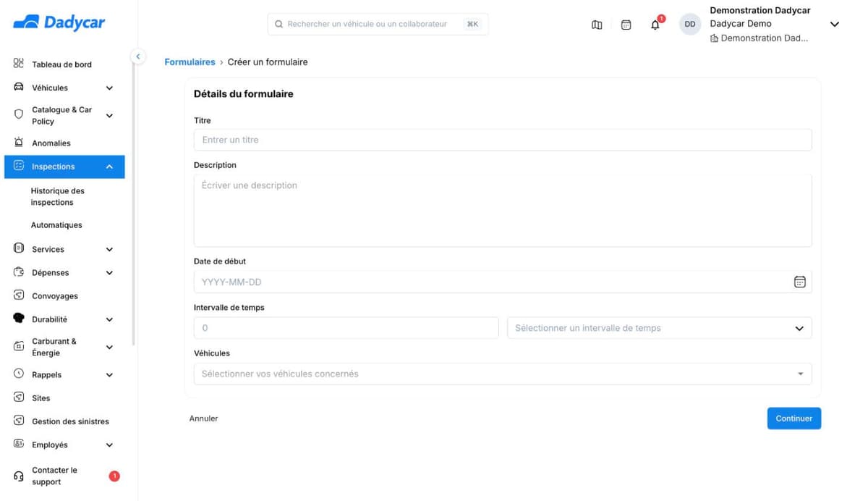
Task: Click the Convoyages icon
Action: coord(19,295)
